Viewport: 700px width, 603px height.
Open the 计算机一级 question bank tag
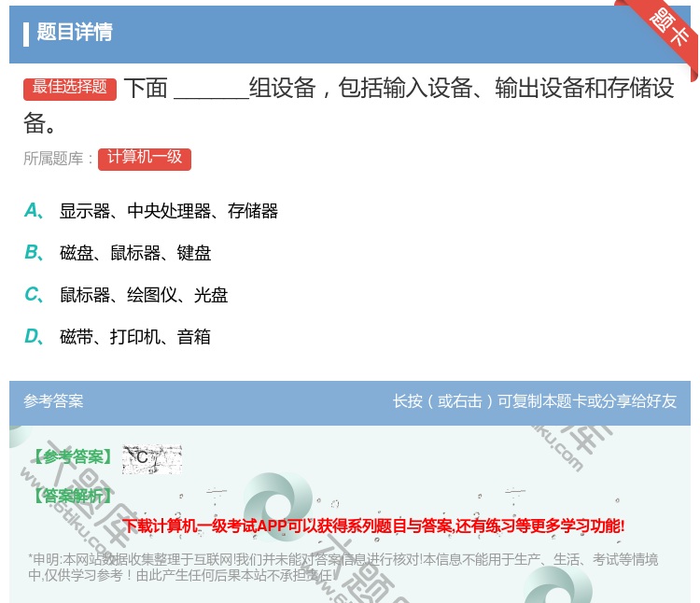145,159
